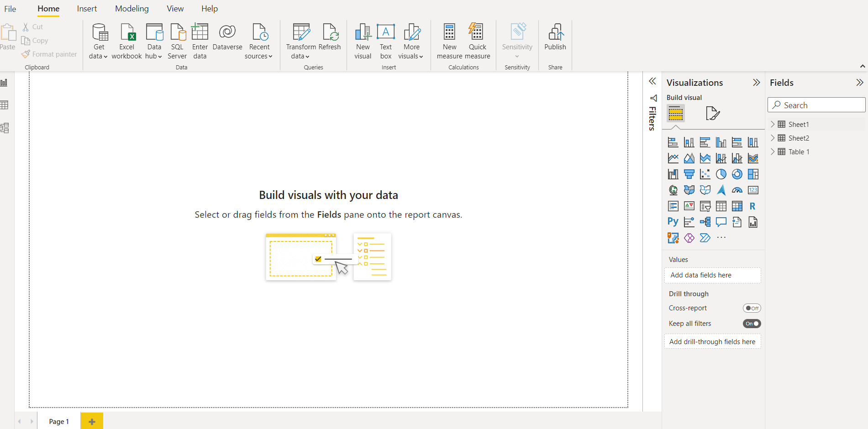
Task: Expand the Table 1 field list
Action: click(x=773, y=152)
